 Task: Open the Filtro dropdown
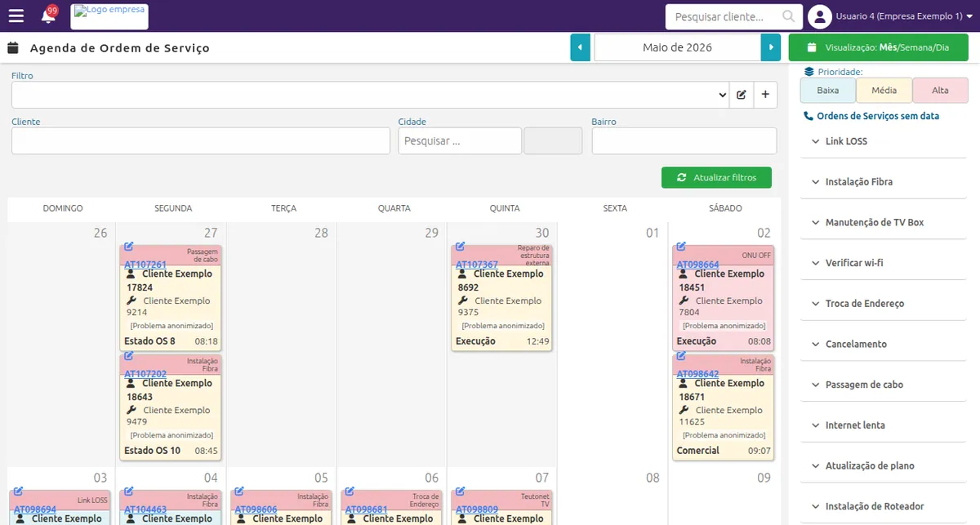(x=370, y=95)
